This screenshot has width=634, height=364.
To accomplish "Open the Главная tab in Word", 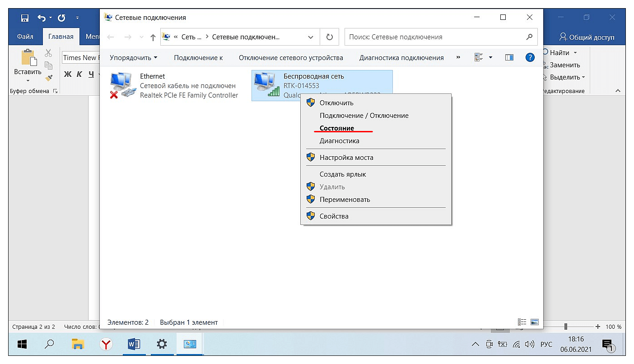I will tap(61, 37).
